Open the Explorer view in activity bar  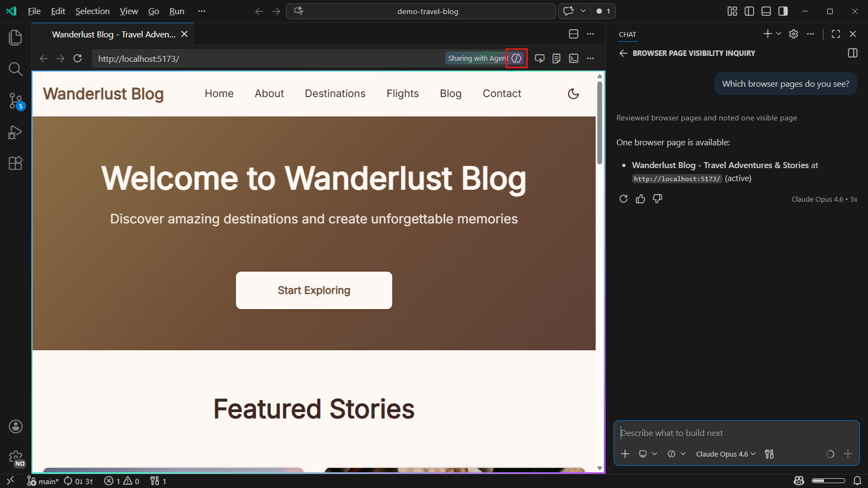click(15, 37)
